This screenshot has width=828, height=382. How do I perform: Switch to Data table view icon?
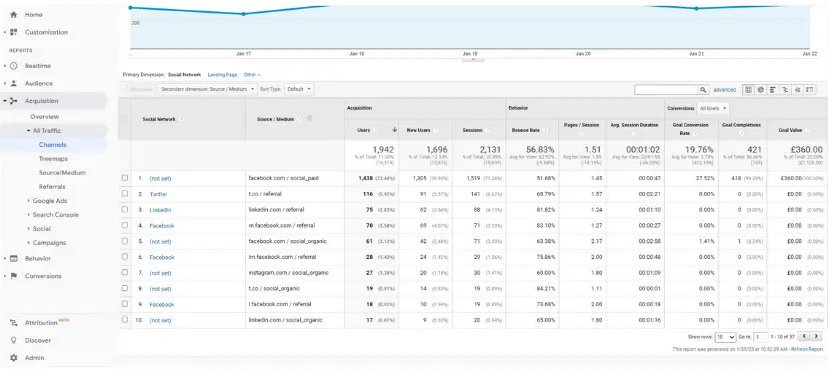[x=748, y=90]
